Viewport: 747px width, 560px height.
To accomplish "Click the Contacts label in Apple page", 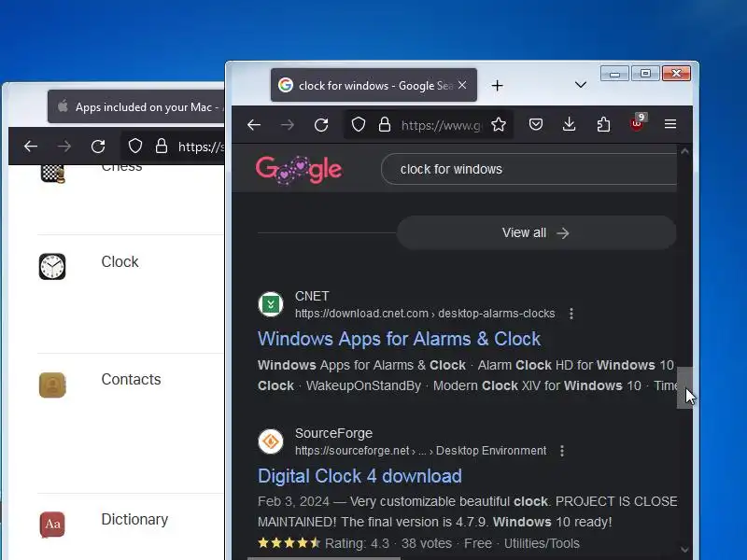I will [x=131, y=379].
